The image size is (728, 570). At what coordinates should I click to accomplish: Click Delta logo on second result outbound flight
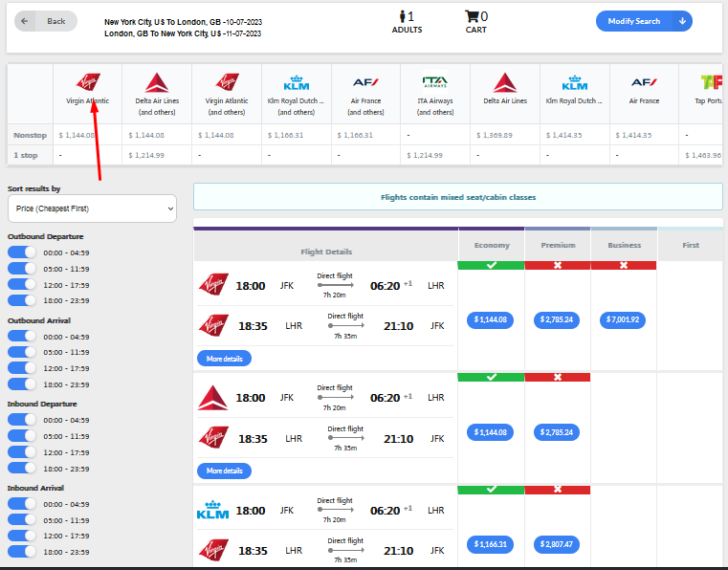click(213, 398)
